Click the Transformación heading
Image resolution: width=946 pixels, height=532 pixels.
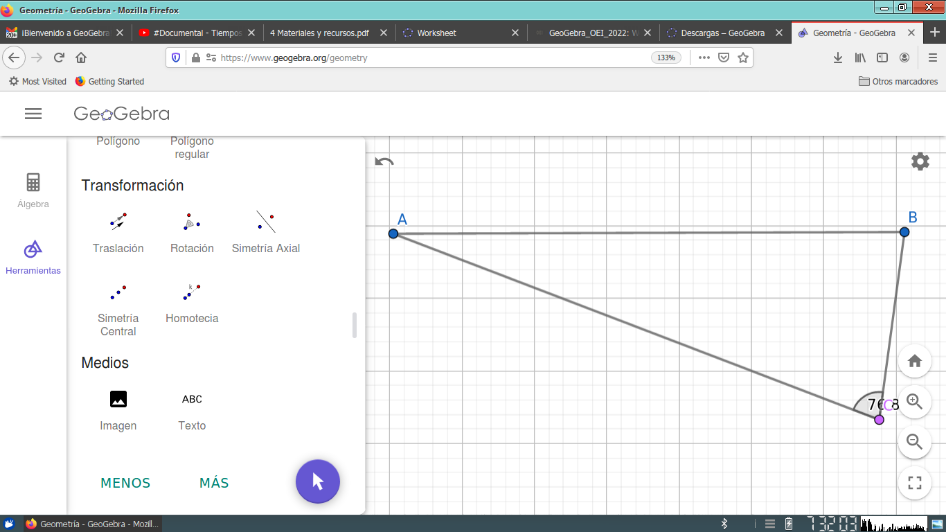click(x=133, y=185)
